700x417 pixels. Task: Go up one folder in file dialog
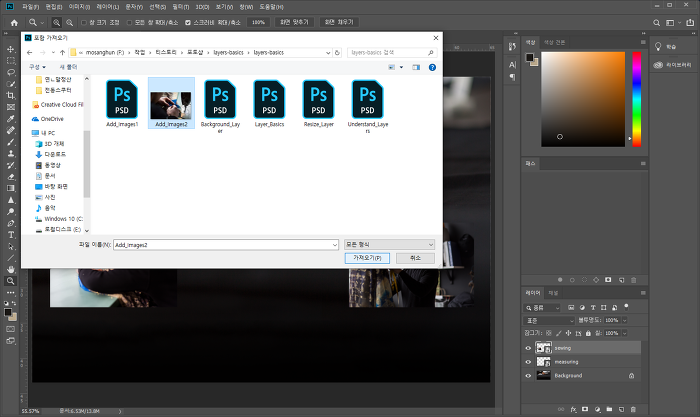(62, 53)
